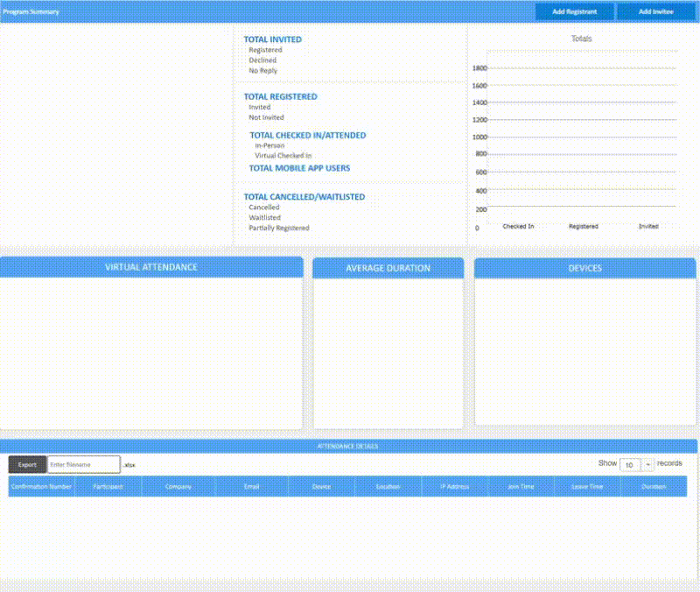Sort table by Location column
This screenshot has height=592, width=700.
tap(388, 486)
